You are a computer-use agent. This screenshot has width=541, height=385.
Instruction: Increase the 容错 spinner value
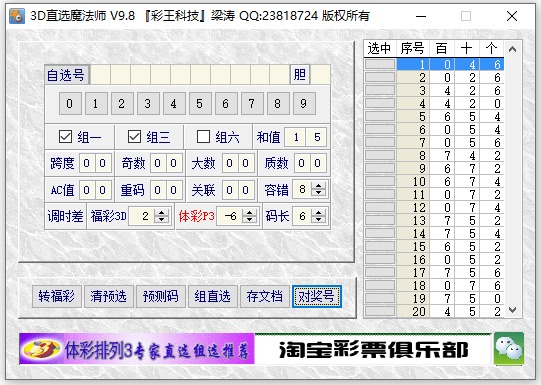click(318, 185)
